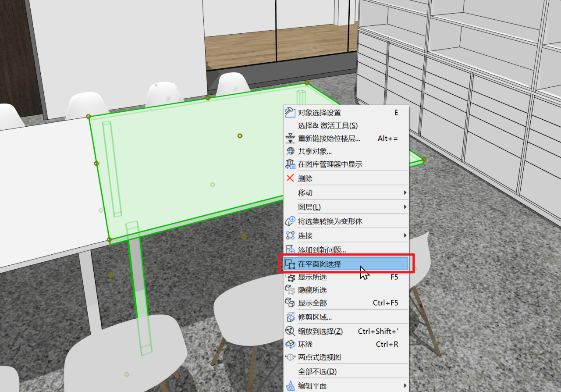The height and width of the screenshot is (392, 561).
Task: Click the 将选集转换为变形体 morph icon
Action: (x=290, y=221)
